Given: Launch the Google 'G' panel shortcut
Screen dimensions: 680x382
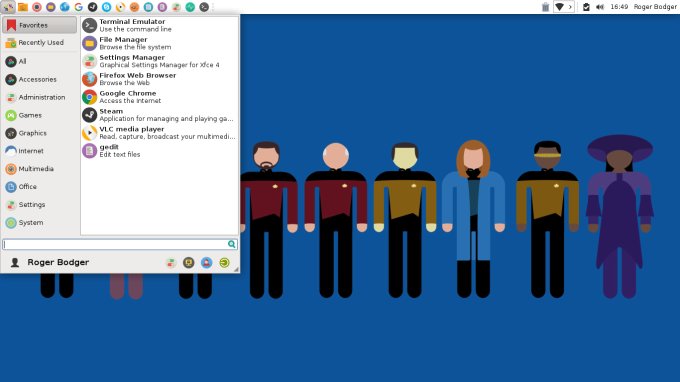Looking at the screenshot, I should (x=78, y=7).
